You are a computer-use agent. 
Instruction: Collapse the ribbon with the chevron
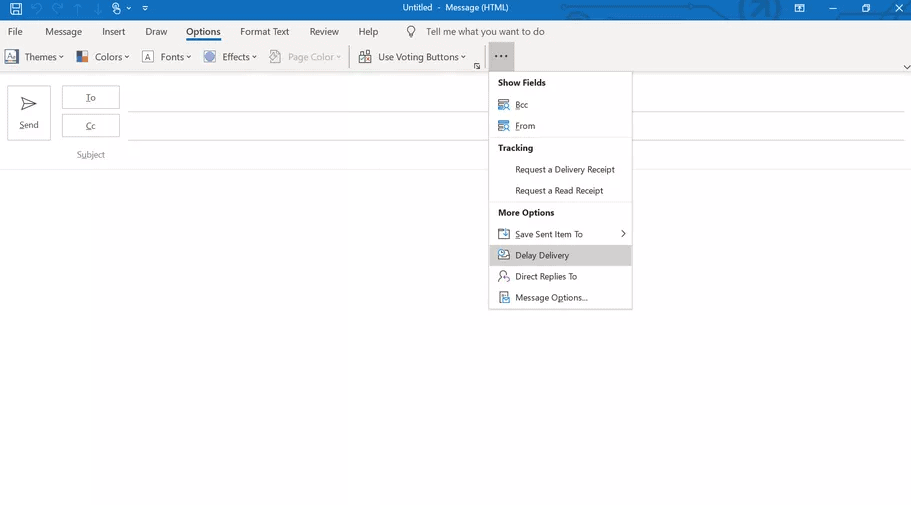(x=906, y=67)
